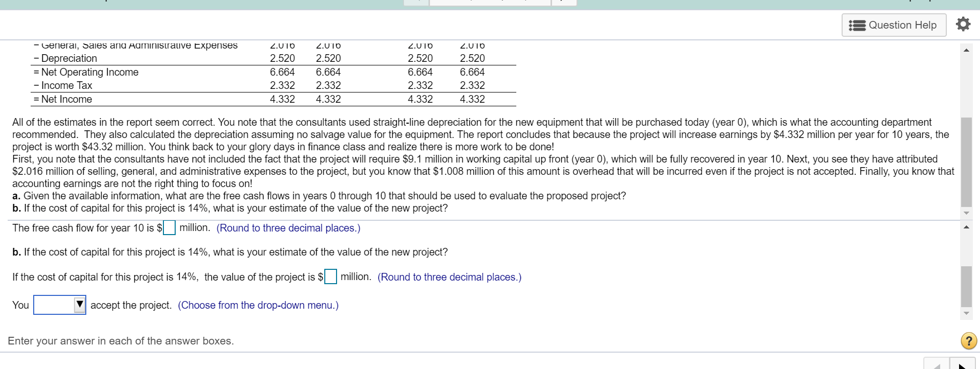Click the '= Net Income' row label
980x369 pixels.
tap(63, 99)
